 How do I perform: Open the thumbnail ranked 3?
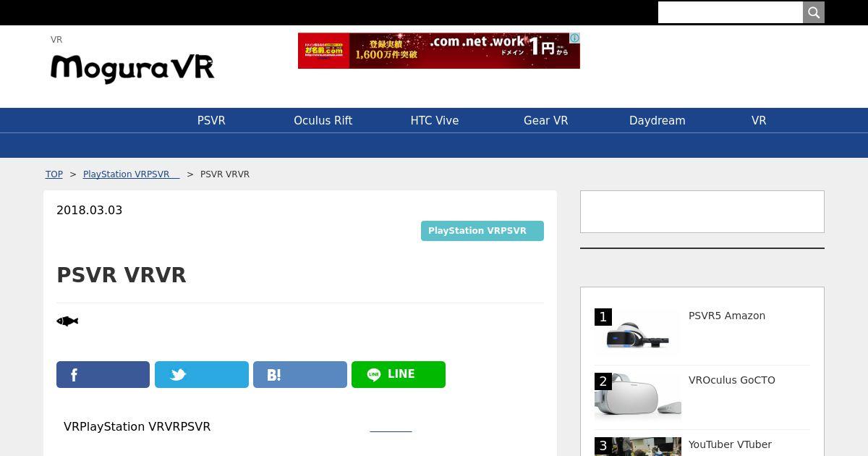click(x=638, y=447)
